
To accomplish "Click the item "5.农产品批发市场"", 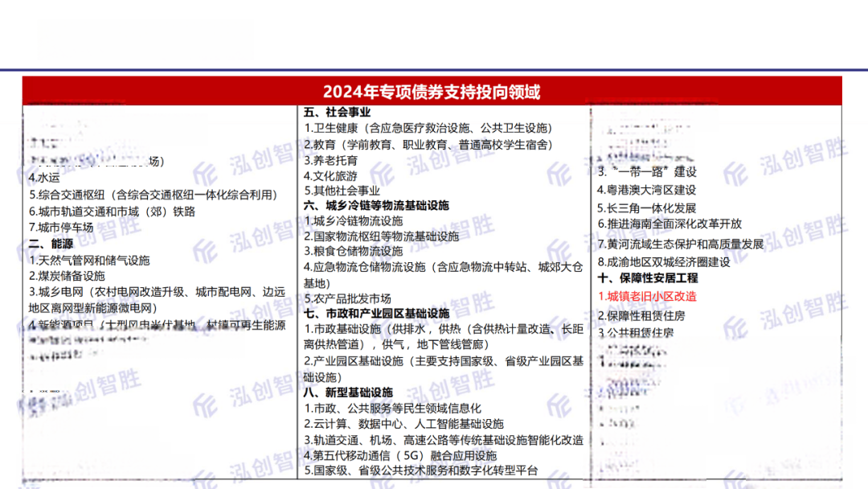I will (347, 298).
